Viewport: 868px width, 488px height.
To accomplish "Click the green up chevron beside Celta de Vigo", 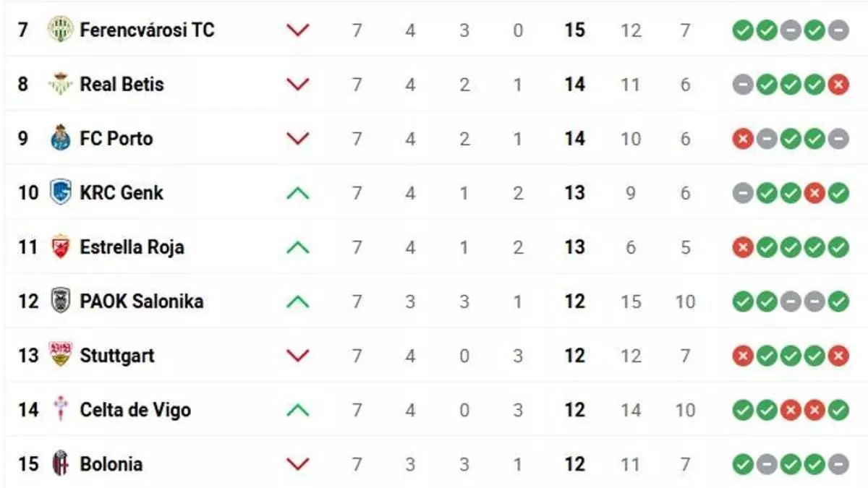I will [x=297, y=410].
